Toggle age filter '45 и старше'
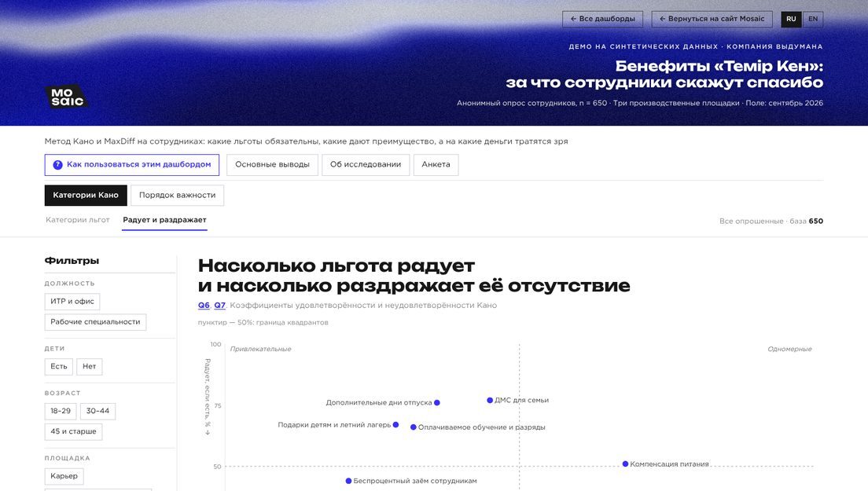 (x=73, y=431)
